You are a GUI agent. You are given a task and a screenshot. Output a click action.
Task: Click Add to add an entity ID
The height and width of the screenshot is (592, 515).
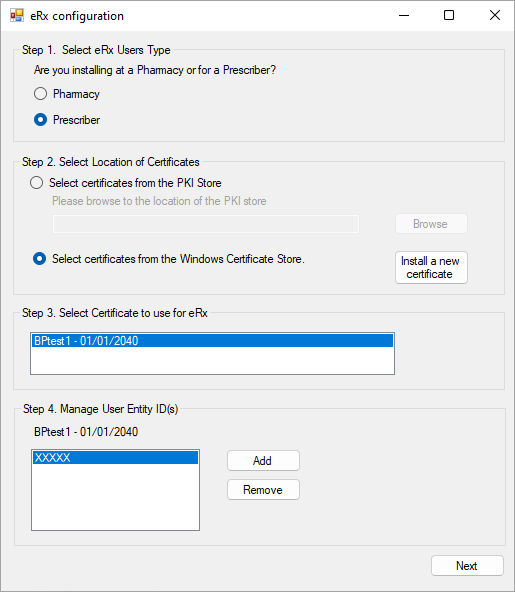point(263,461)
